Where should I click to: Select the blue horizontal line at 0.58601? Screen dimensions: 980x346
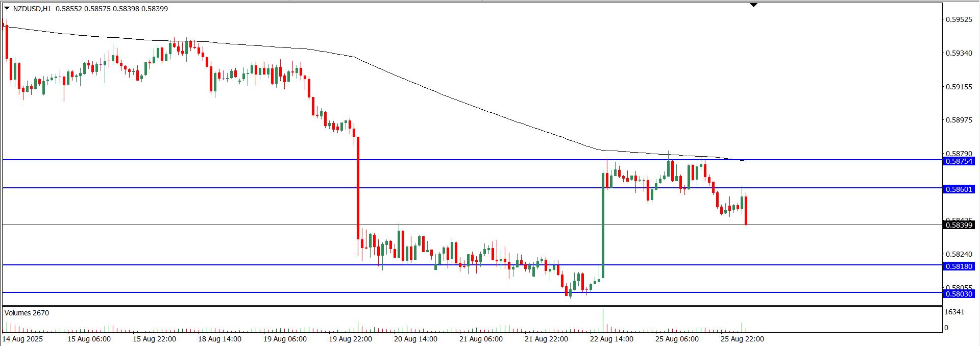tap(472, 188)
